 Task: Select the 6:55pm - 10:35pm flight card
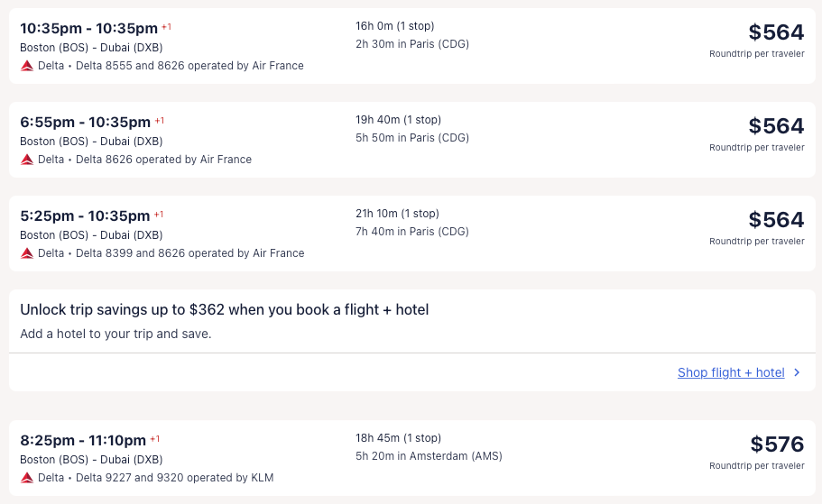(x=85, y=122)
